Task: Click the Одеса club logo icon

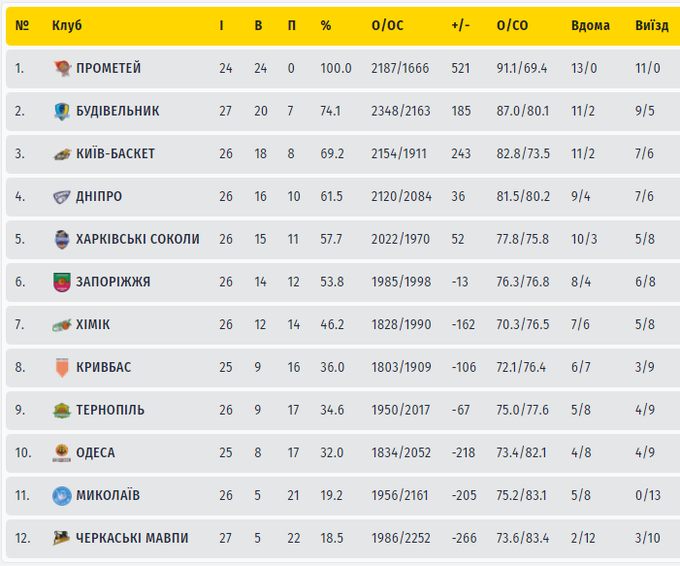Action: pyautogui.click(x=62, y=453)
